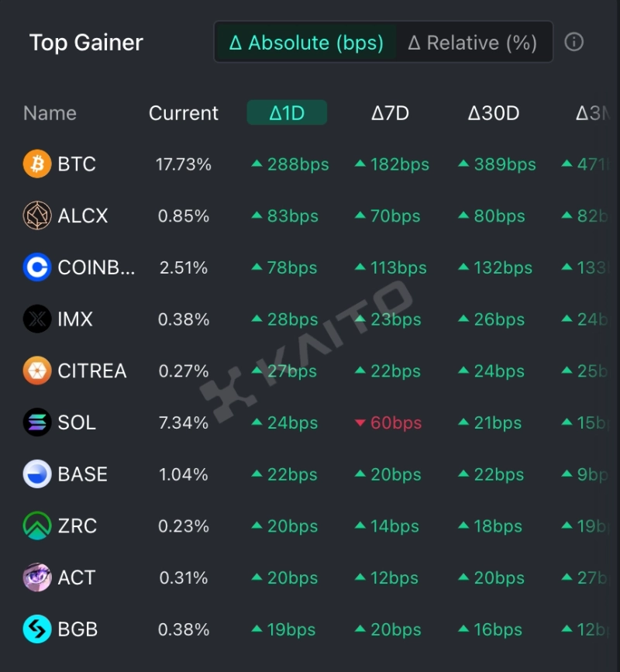The image size is (620, 672).
Task: Click the Name column header
Action: click(x=50, y=113)
